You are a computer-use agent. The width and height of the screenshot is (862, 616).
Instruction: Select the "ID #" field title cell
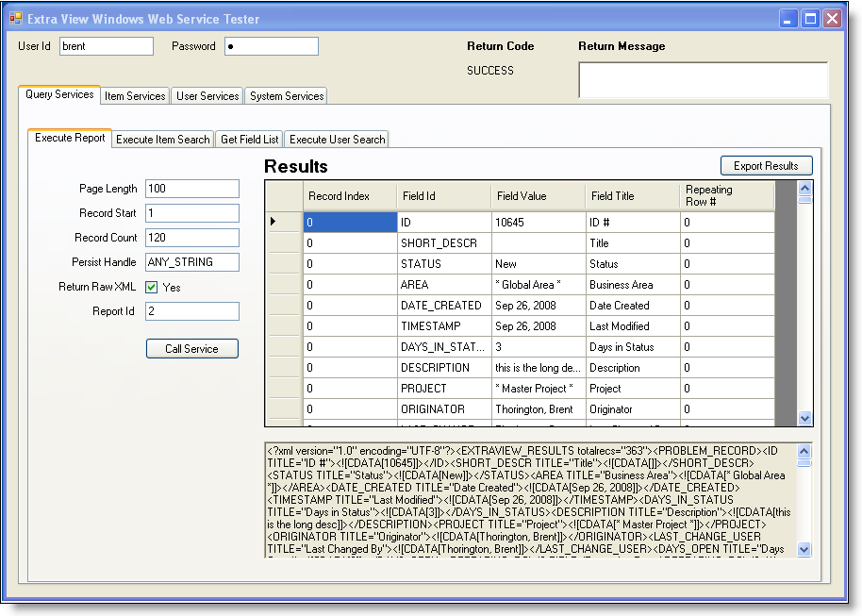point(633,223)
